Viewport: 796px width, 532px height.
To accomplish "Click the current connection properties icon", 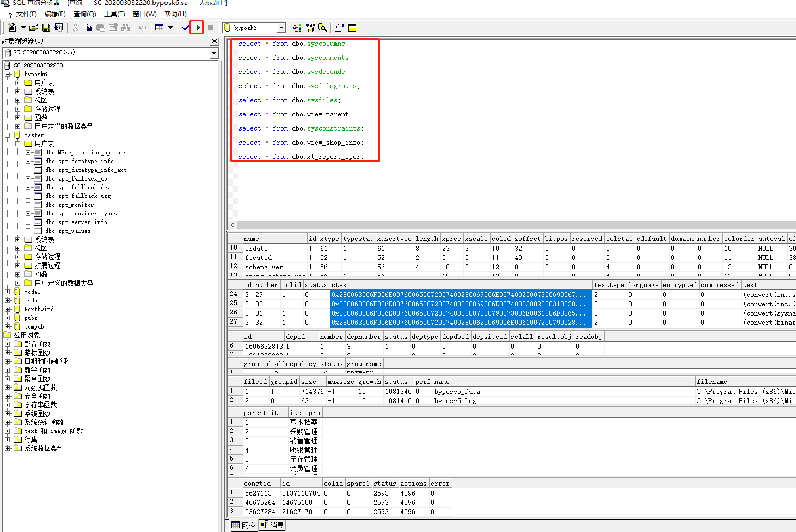I will (x=339, y=27).
